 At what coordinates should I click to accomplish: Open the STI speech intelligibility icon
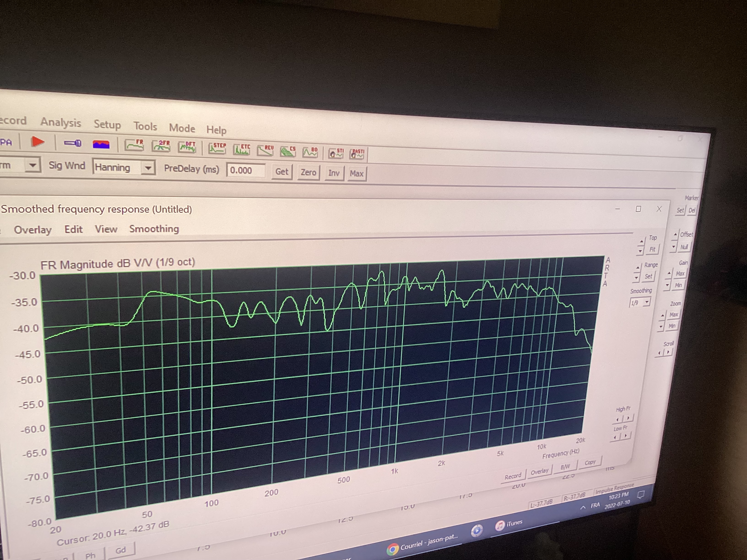(x=336, y=153)
